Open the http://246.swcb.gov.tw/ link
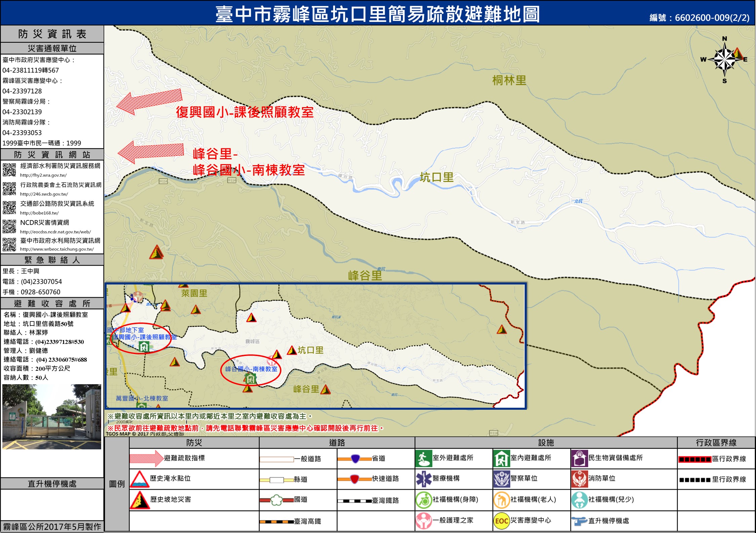 tap(44, 194)
